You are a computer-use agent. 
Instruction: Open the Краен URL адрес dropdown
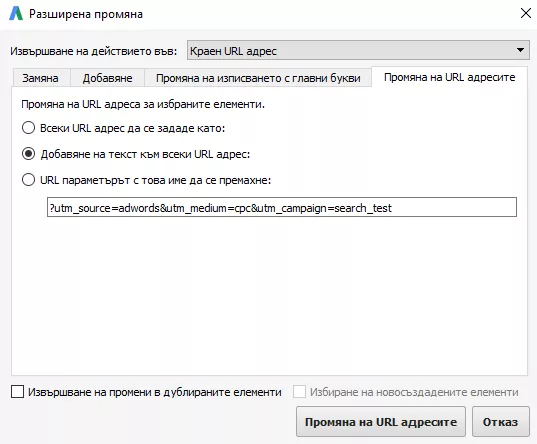pyautogui.click(x=358, y=50)
